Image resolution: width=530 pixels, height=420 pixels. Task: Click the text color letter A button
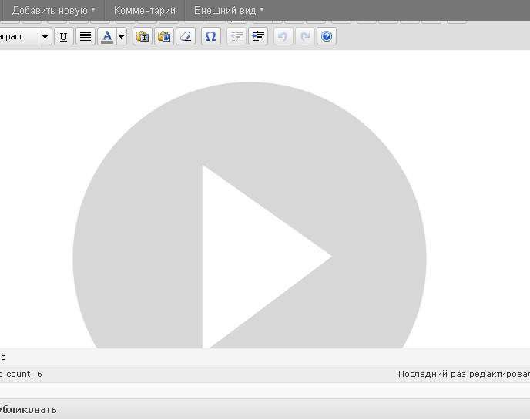pos(107,36)
